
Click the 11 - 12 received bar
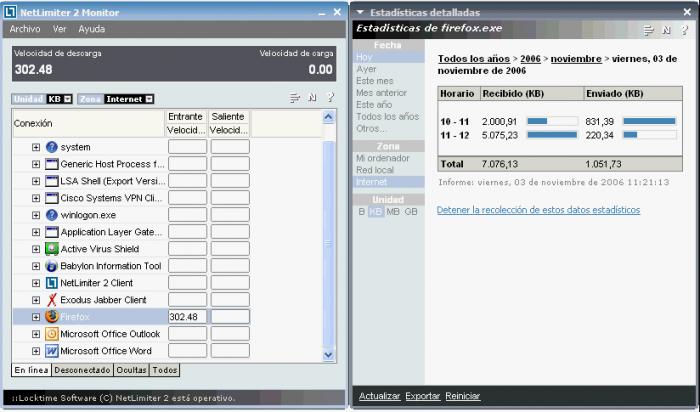click(x=552, y=135)
